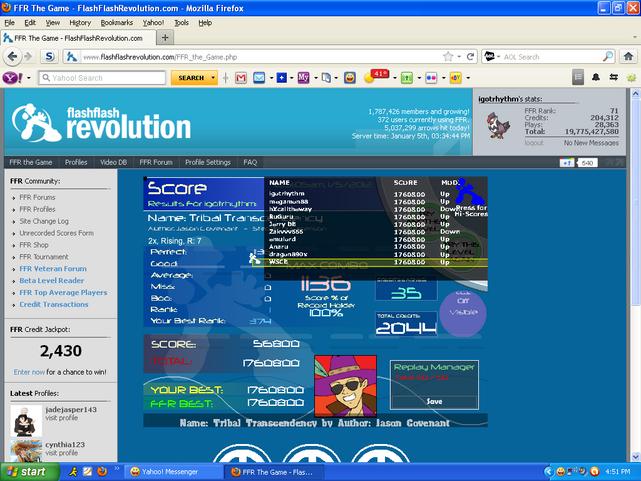641x481 pixels.
Task: Reload the page with the refresh icon
Action: point(471,57)
